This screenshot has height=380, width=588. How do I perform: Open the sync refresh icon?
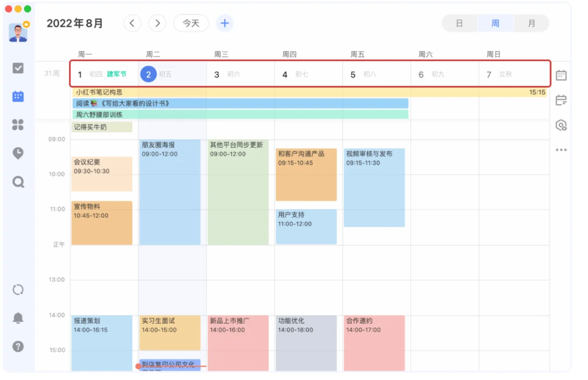17,289
